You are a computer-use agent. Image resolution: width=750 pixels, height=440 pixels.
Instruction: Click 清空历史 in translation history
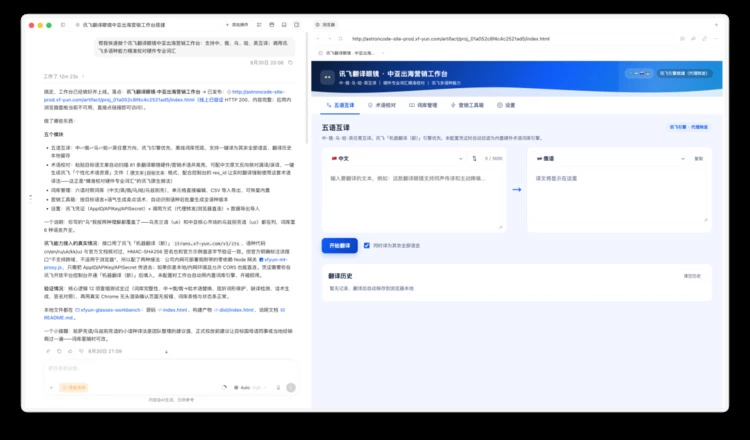click(692, 276)
